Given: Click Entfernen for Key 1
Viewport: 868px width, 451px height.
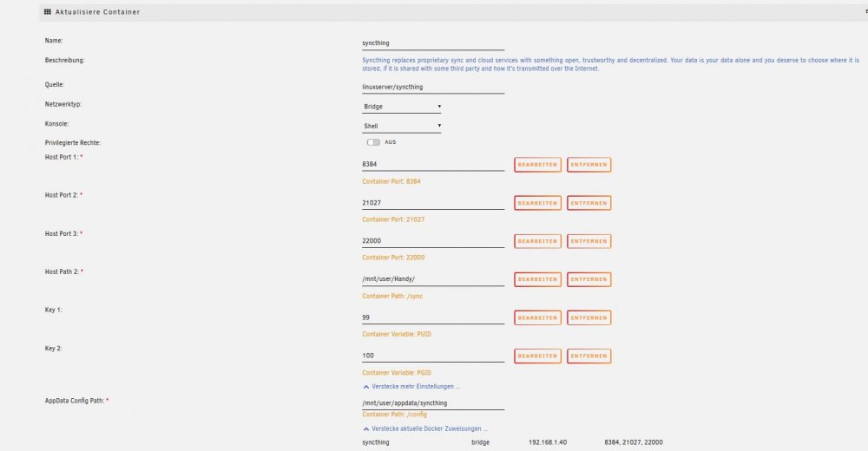Looking at the screenshot, I should pos(589,317).
